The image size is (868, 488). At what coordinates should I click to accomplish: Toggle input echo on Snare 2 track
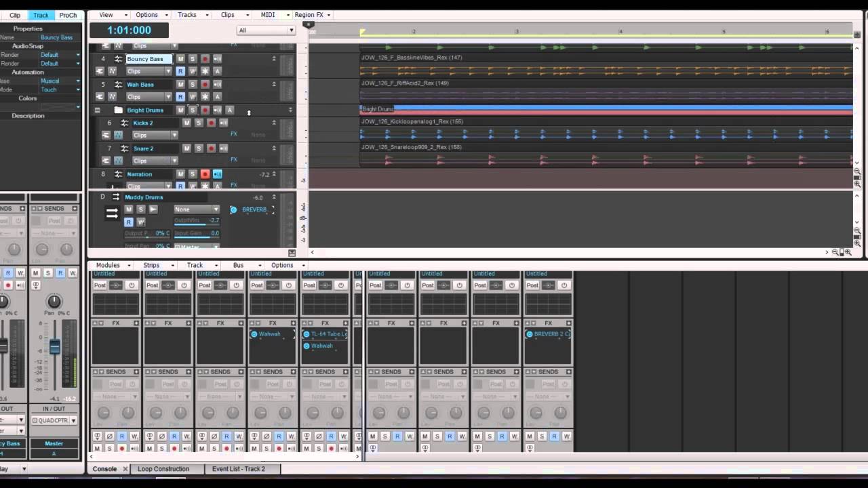click(224, 148)
